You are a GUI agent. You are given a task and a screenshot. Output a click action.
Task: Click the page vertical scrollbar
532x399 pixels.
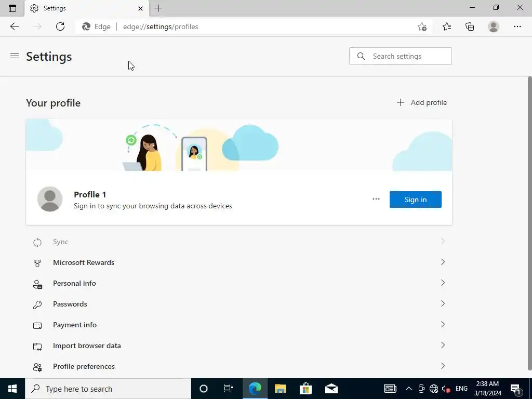[x=529, y=223]
